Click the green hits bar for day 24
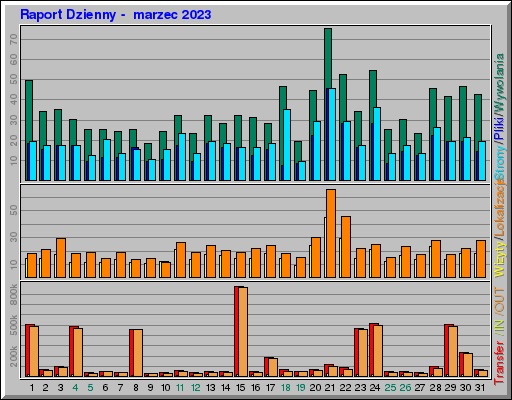 [x=373, y=89]
